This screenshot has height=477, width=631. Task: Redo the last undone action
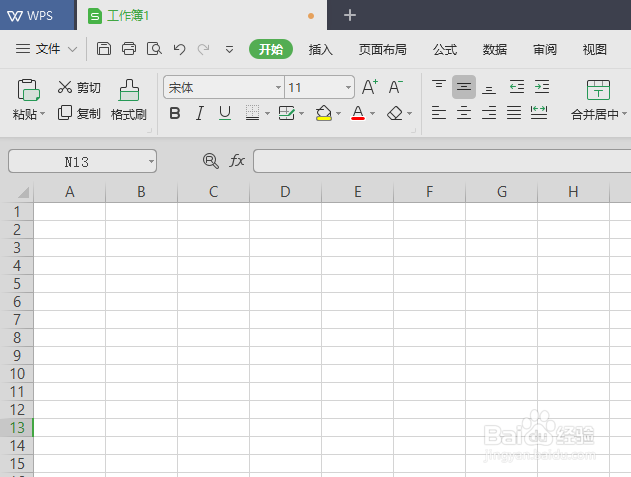click(x=203, y=49)
